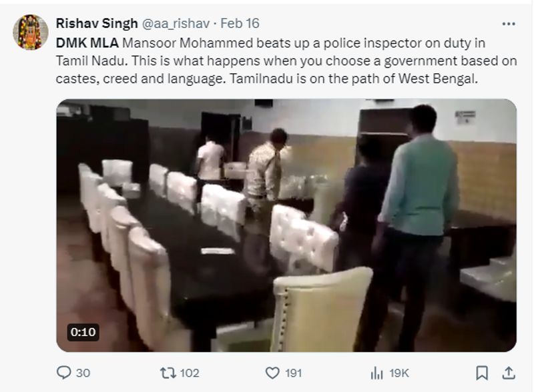Click the 30 replies count
Image resolution: width=534 pixels, height=392 pixels.
pyautogui.click(x=84, y=373)
